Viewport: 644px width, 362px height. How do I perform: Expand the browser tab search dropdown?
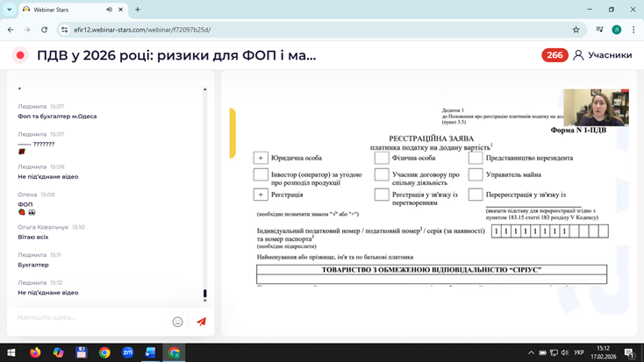pos(10,10)
